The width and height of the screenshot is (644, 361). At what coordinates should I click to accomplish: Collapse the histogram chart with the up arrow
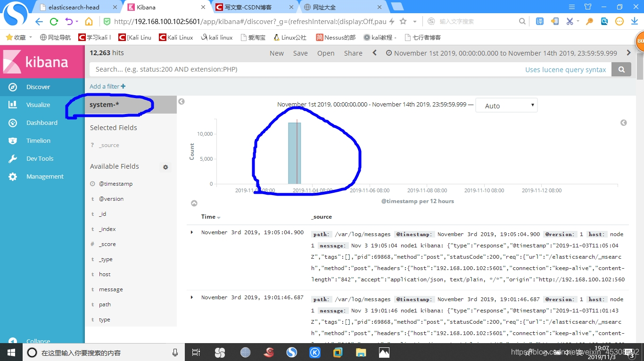194,203
